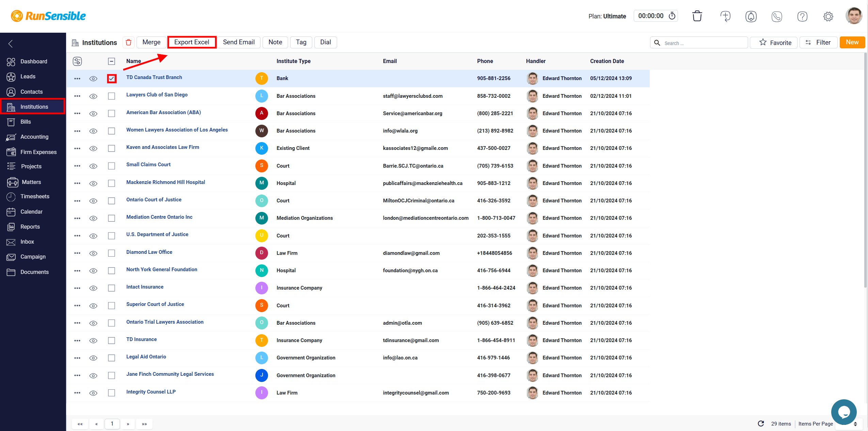Click the red delete icon beside Institutions
This screenshot has width=868, height=431.
point(128,42)
